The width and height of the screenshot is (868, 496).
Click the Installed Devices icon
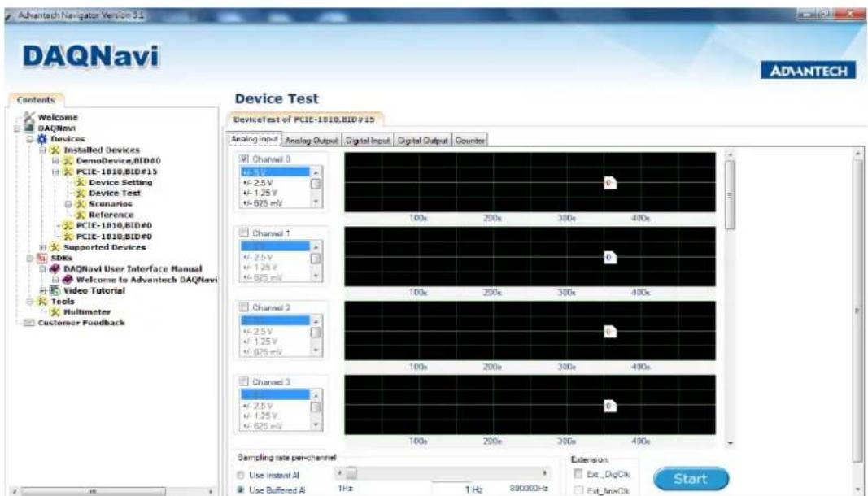pyautogui.click(x=55, y=150)
